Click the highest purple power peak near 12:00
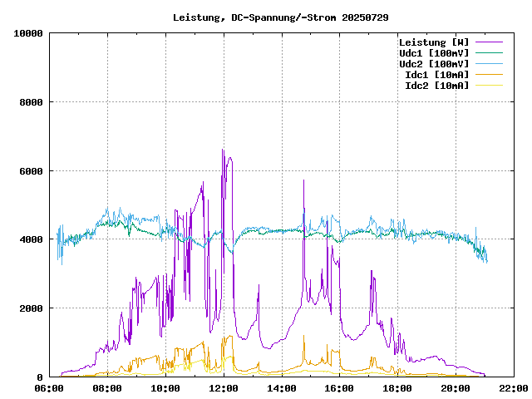The height and width of the screenshot is (399, 532). point(223,150)
